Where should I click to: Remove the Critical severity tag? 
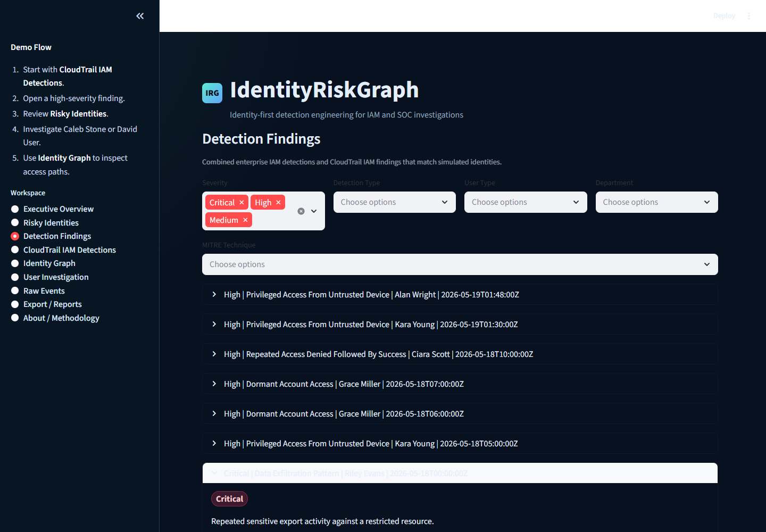242,203
